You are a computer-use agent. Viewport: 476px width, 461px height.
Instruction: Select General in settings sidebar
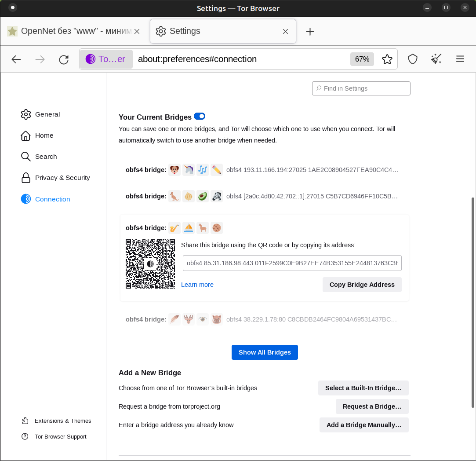tap(47, 114)
